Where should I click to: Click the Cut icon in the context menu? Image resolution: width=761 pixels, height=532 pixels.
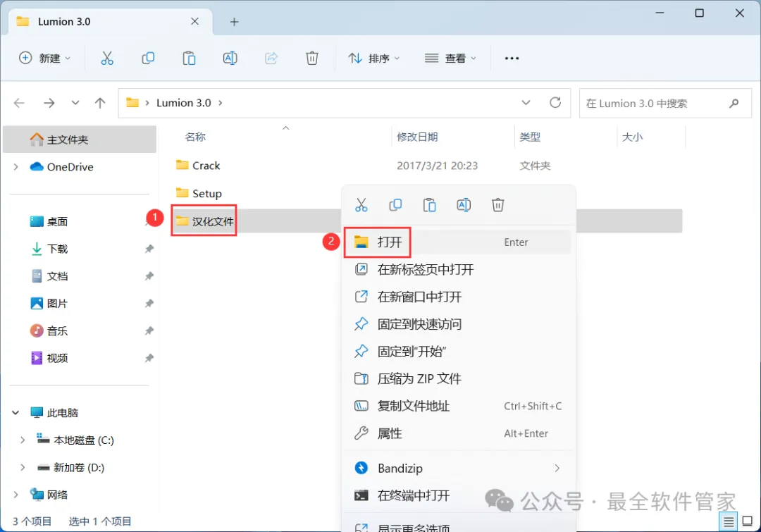click(361, 205)
